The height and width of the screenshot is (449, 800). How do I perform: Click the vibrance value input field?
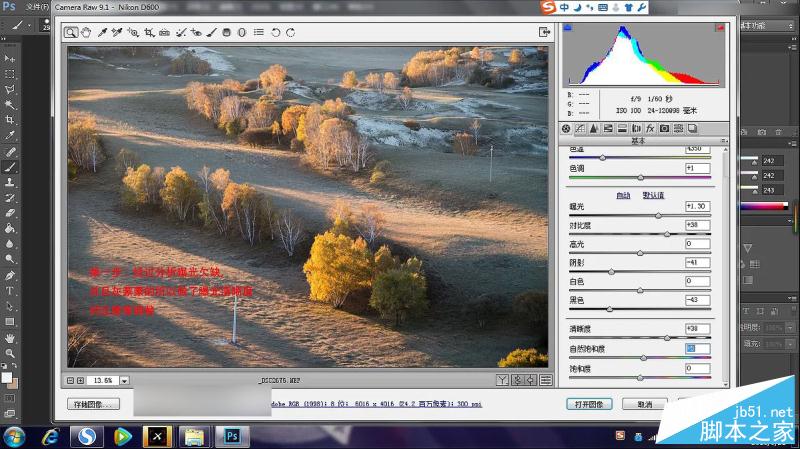697,349
